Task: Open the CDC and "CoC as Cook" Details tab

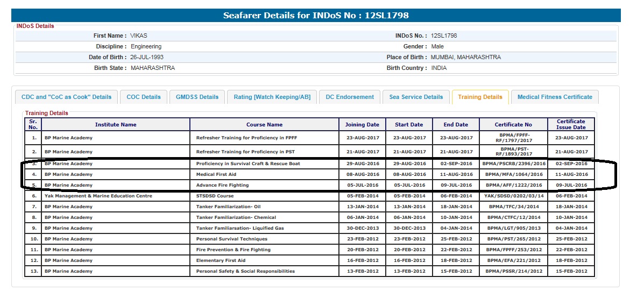Action: point(66,97)
